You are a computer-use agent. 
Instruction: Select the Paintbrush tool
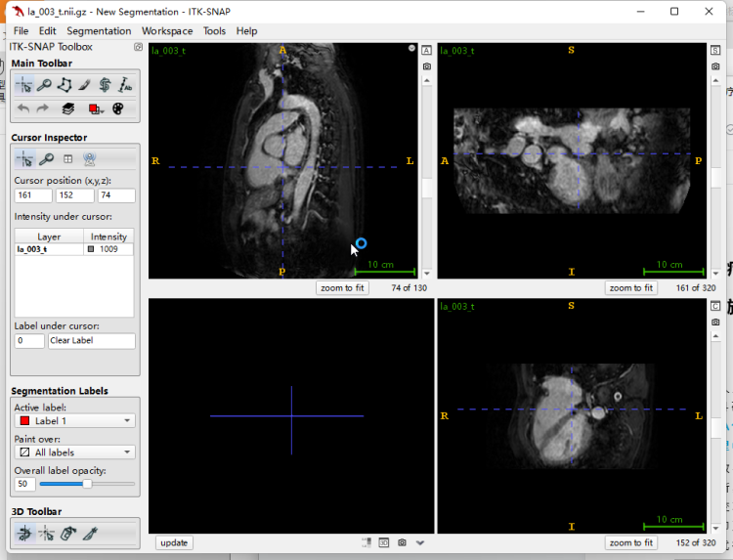(x=85, y=85)
